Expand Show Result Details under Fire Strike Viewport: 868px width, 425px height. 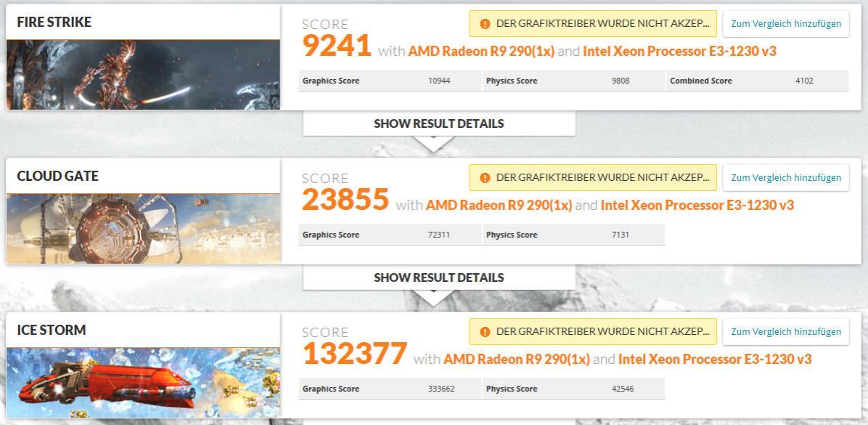click(x=439, y=124)
